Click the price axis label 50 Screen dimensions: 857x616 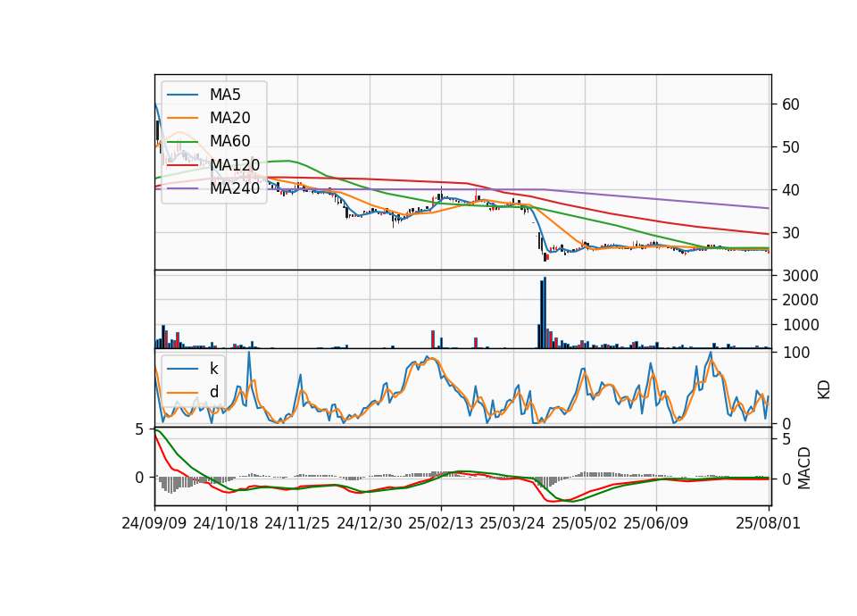click(791, 147)
